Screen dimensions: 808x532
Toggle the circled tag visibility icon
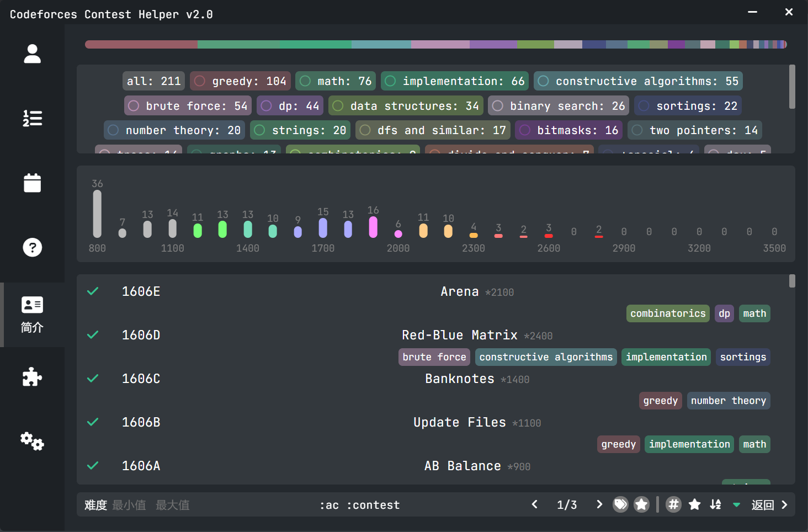[x=620, y=504]
